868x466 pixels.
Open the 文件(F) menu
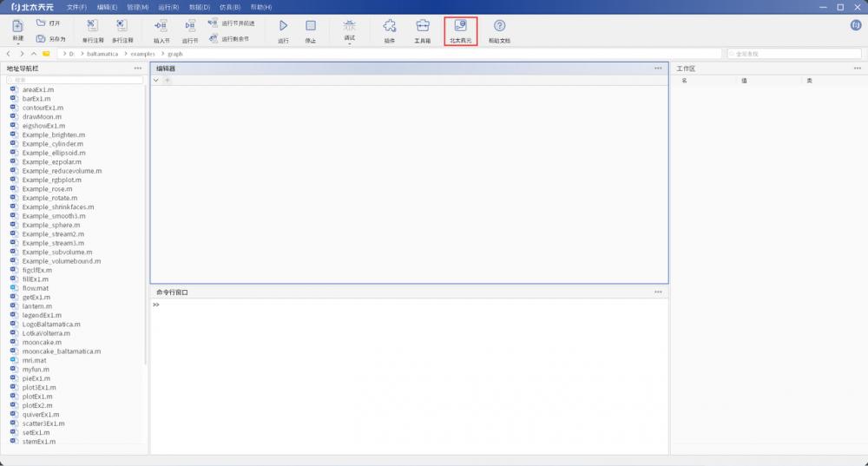[x=76, y=7]
